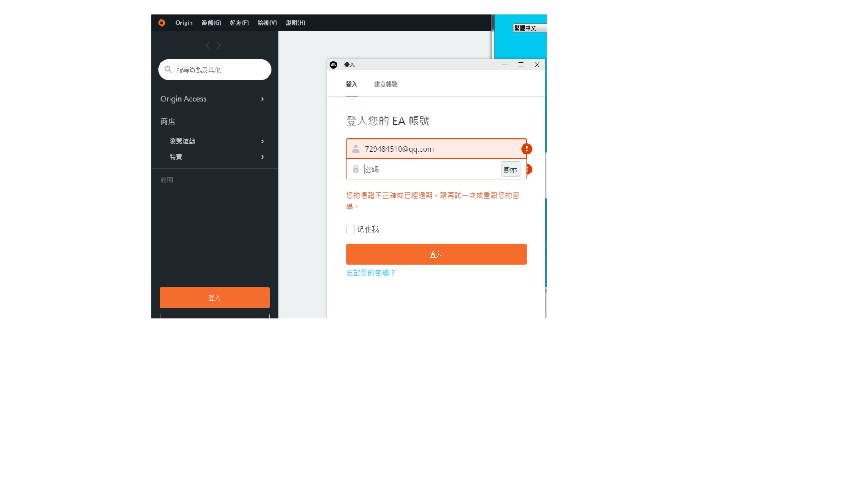The height and width of the screenshot is (497, 868).
Task: Open the 忘記您的密碼? link
Action: click(371, 273)
